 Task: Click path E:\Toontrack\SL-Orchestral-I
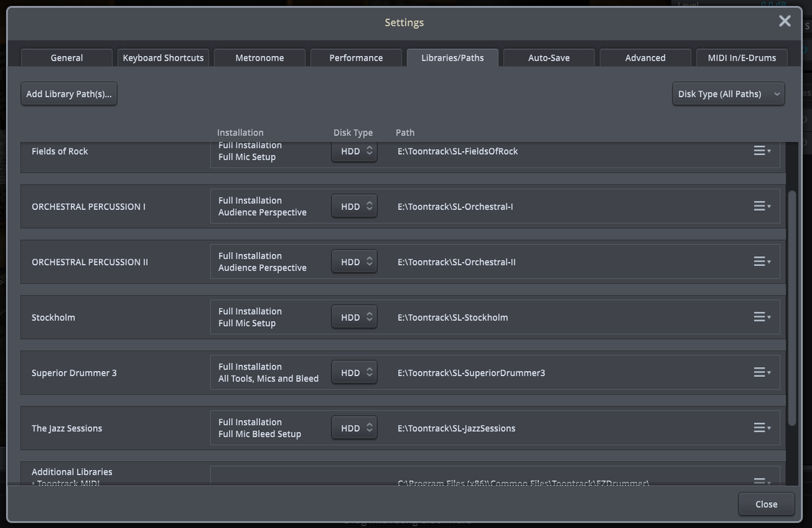[455, 207]
